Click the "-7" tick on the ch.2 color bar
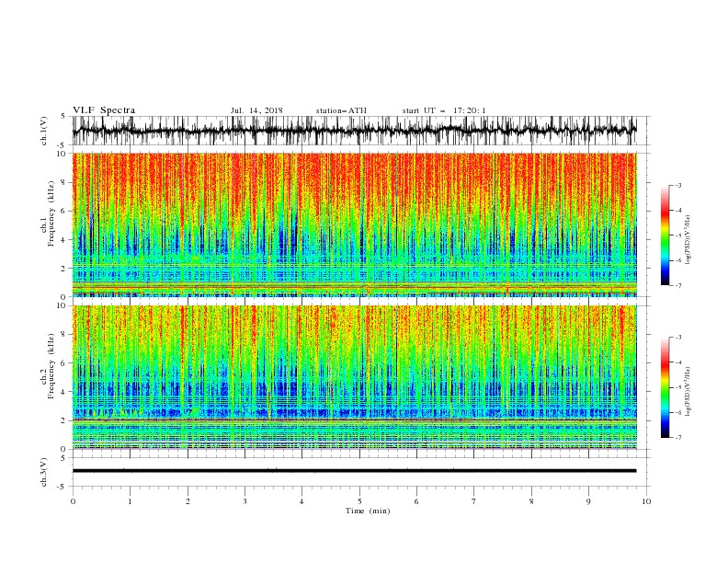The height and width of the screenshot is (563, 728). click(678, 438)
